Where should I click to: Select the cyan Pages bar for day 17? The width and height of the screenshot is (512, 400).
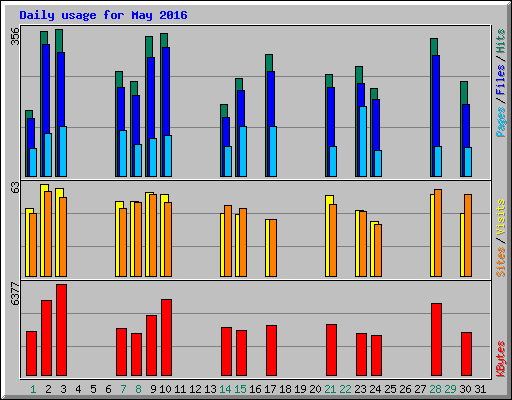click(273, 151)
